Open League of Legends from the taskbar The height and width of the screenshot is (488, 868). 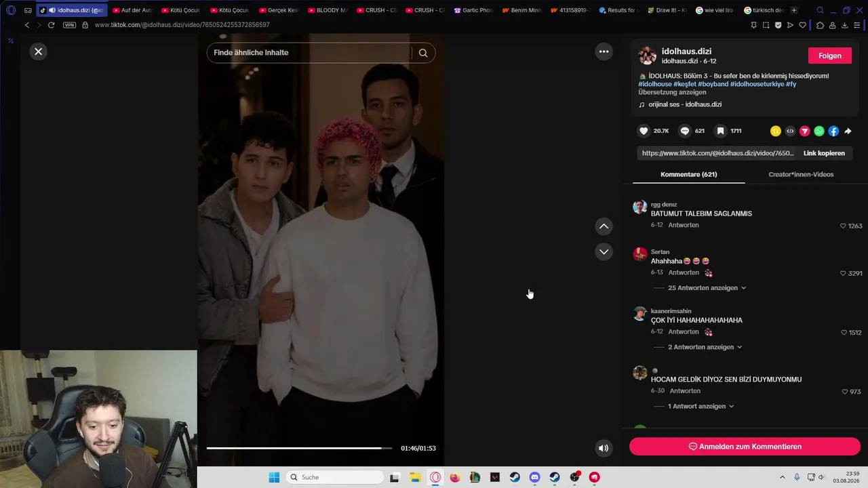coord(475,477)
